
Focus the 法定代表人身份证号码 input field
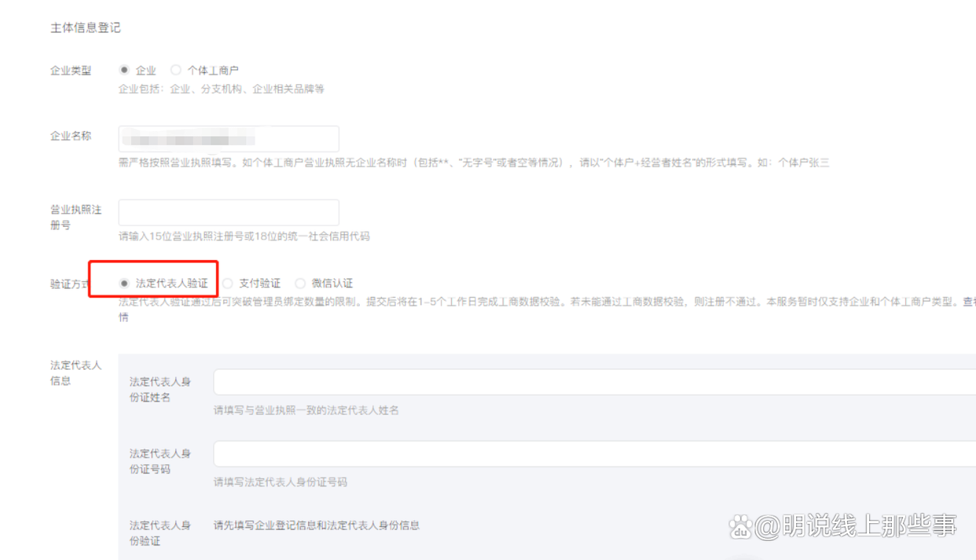point(595,454)
